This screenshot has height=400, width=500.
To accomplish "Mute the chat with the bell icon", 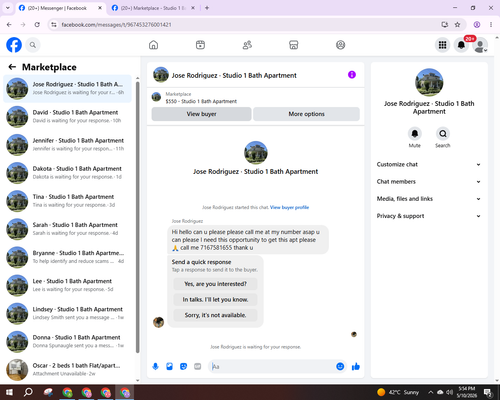I will (415, 134).
